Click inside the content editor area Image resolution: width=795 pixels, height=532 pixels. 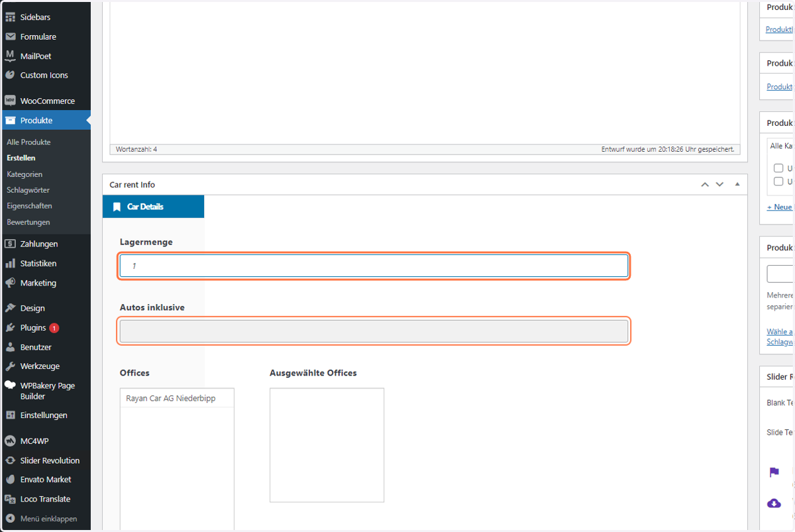click(424, 72)
